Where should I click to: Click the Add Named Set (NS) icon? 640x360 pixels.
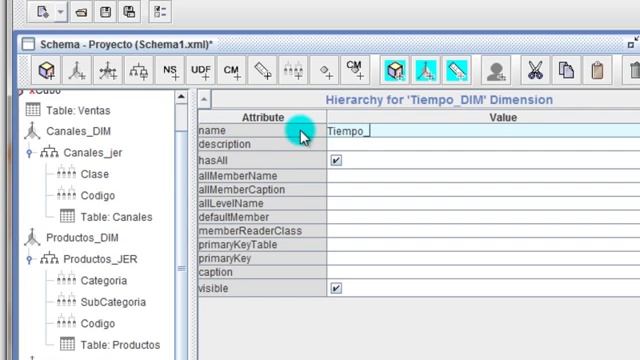coord(170,70)
